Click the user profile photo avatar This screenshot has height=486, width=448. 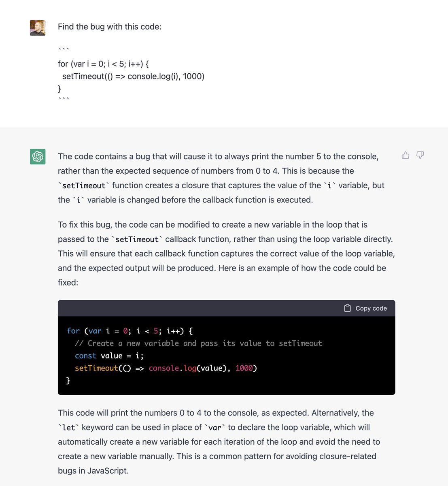click(38, 28)
